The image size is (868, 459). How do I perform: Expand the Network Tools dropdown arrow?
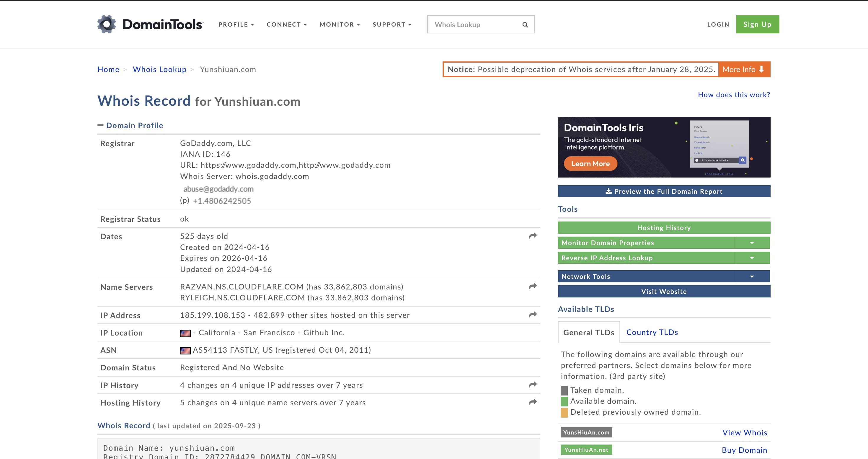751,276
